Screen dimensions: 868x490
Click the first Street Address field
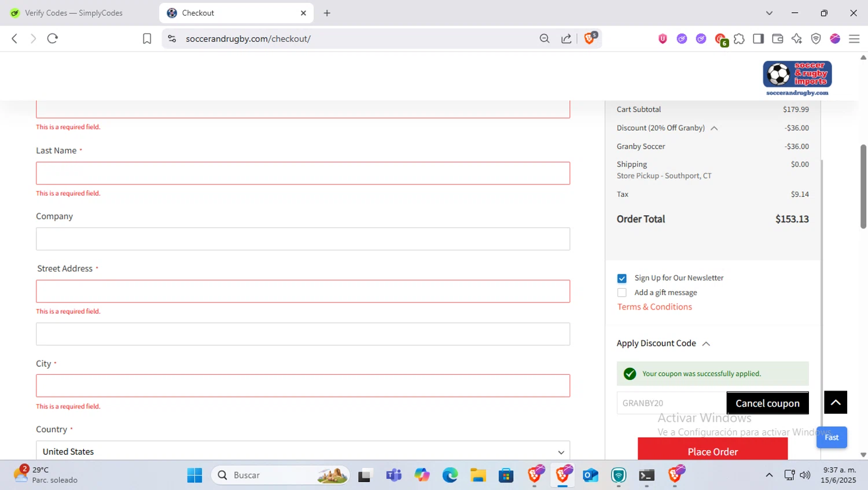click(303, 291)
